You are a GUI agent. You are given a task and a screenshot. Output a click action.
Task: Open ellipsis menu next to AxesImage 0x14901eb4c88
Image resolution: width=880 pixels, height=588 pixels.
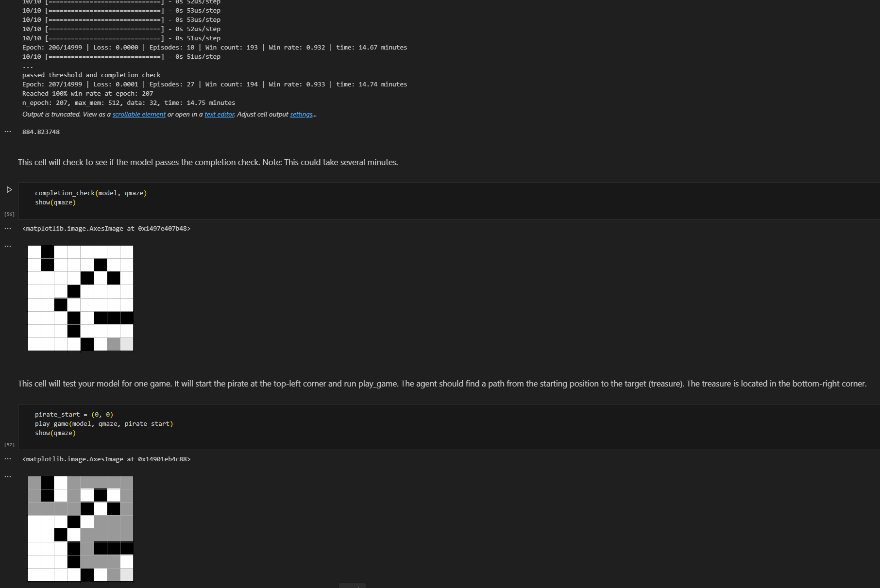(8, 459)
